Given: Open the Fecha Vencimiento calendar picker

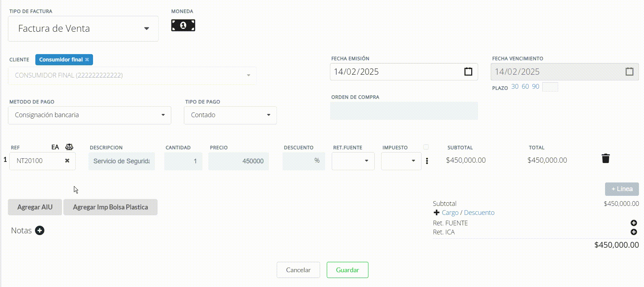Looking at the screenshot, I should (629, 71).
